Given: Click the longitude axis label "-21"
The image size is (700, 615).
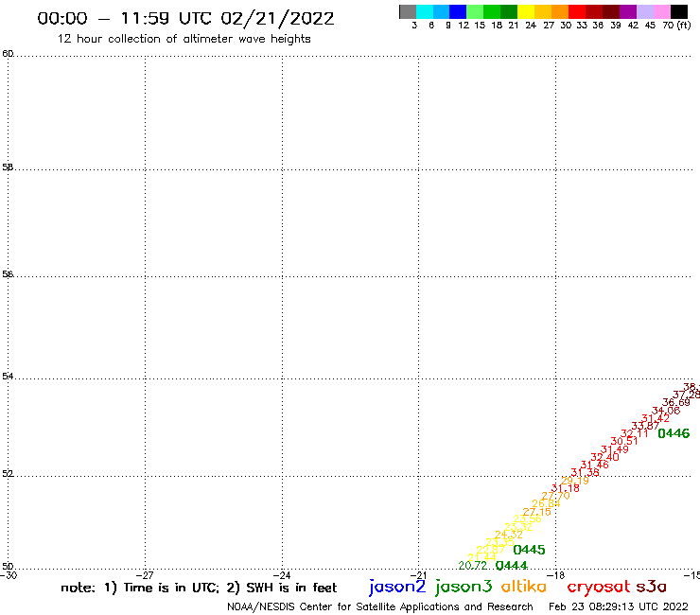Looking at the screenshot, I should 419,575.
